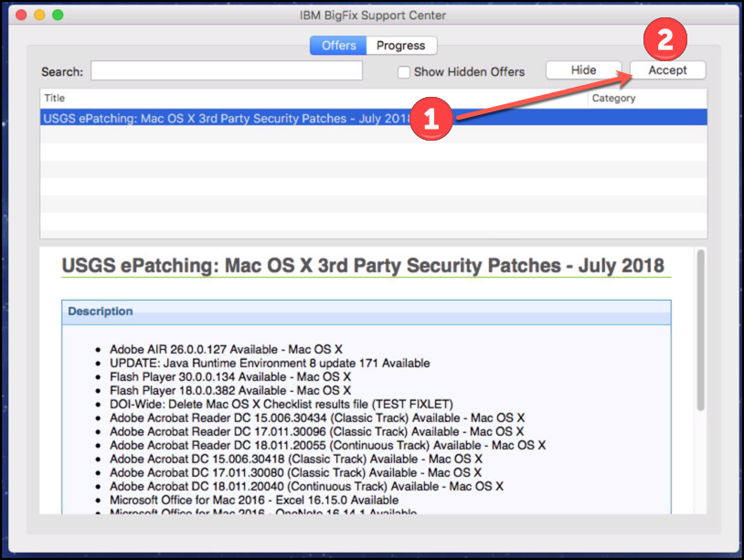Image resolution: width=744 pixels, height=560 pixels.
Task: Click the Acrobat Reader DC 18.011.20055 line
Action: [x=327, y=446]
